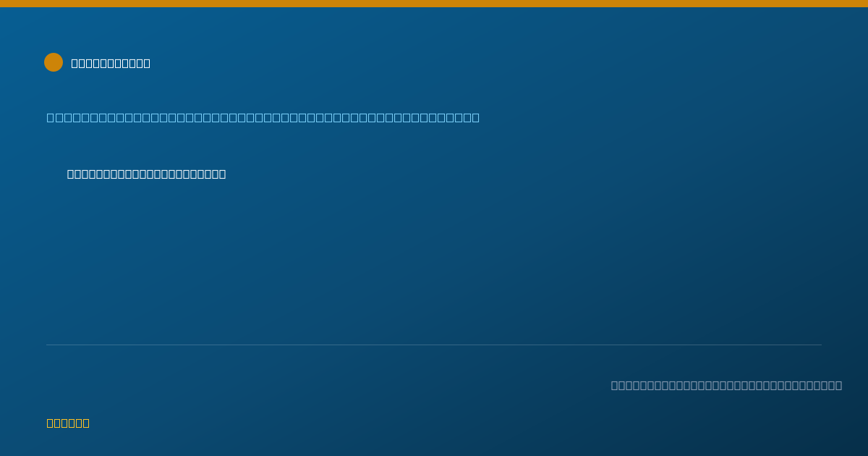Click the orange circle logo icon
The width and height of the screenshot is (868, 456).
pos(54,62)
